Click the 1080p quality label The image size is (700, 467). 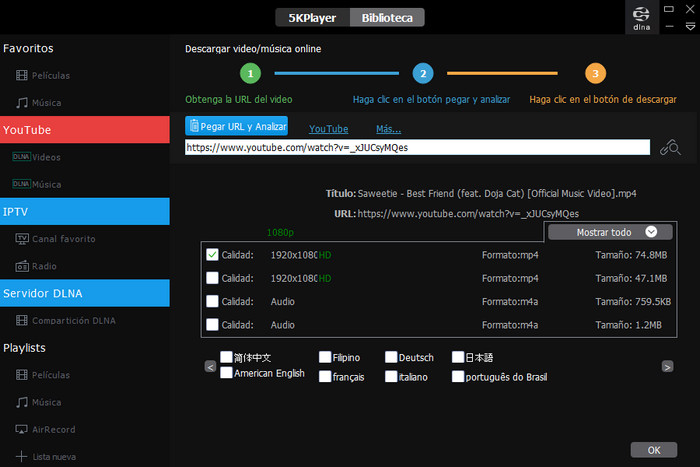pos(280,233)
